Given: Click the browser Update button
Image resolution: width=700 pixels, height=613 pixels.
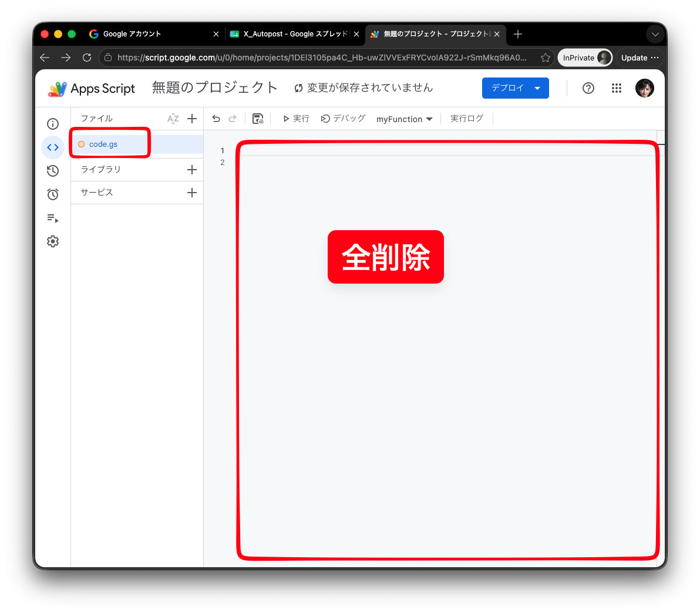Looking at the screenshot, I should pyautogui.click(x=640, y=58).
